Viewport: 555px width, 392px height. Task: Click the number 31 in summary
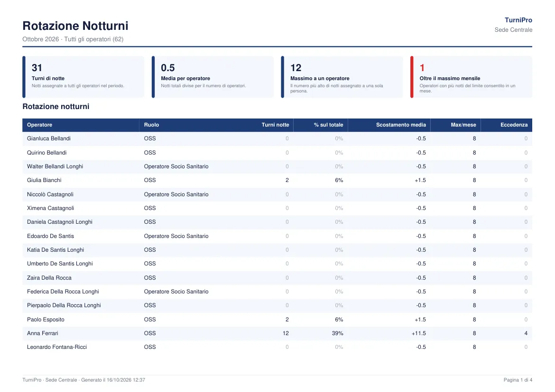(37, 68)
